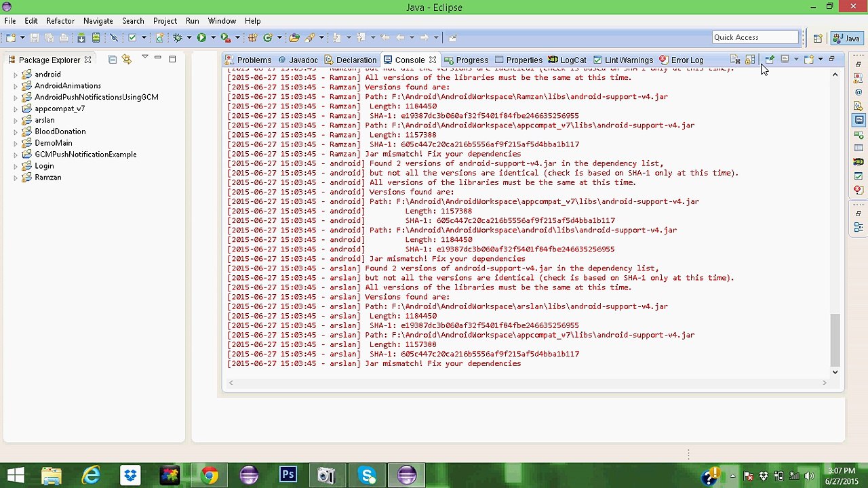Select the arslan project

click(45, 120)
